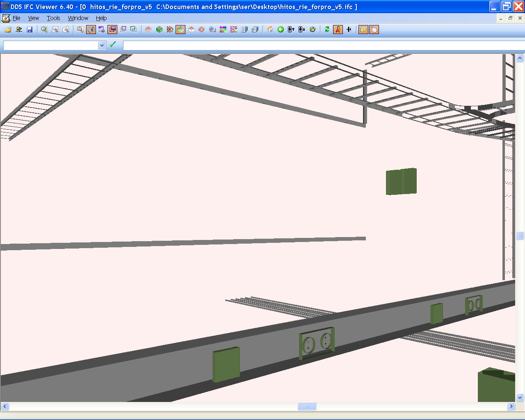Click inside the empty combo box field
Screen dimensions: 525x420
click(x=51, y=46)
